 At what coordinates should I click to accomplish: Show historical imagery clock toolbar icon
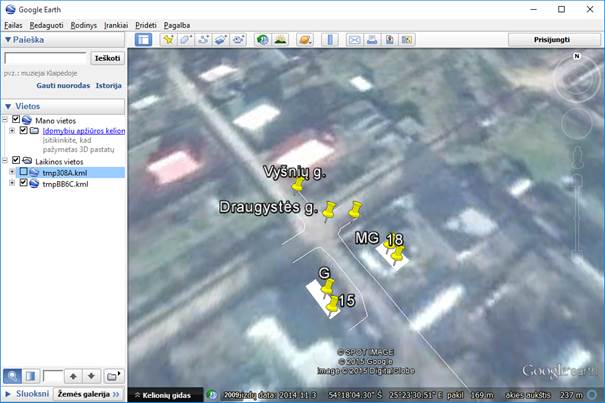point(263,40)
